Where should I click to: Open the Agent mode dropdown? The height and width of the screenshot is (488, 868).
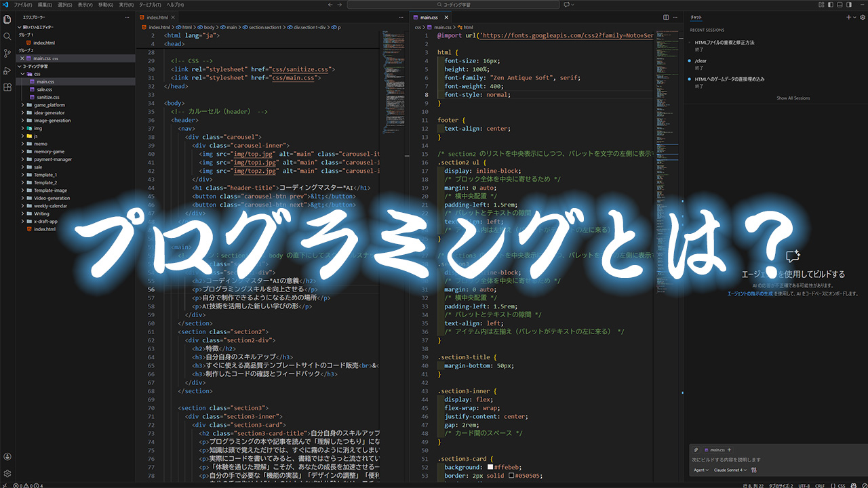click(701, 470)
